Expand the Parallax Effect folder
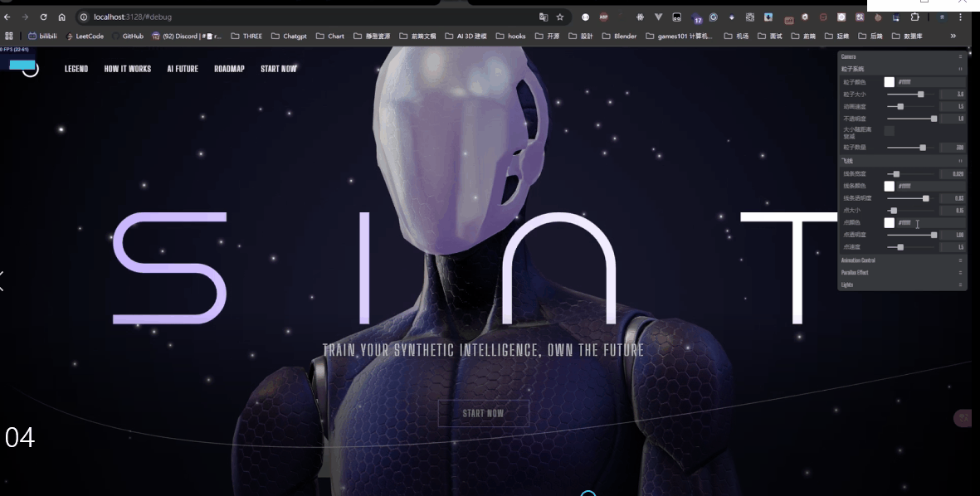The height and width of the screenshot is (496, 980). [x=902, y=272]
